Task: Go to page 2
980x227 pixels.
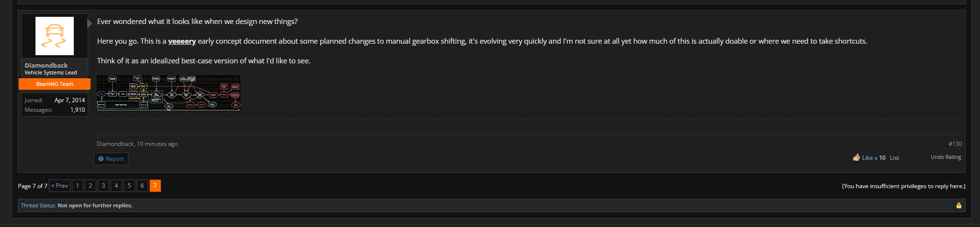Action: tap(91, 186)
